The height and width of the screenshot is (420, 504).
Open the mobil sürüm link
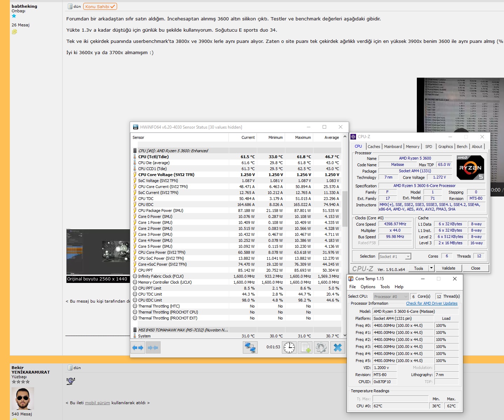pos(97,403)
